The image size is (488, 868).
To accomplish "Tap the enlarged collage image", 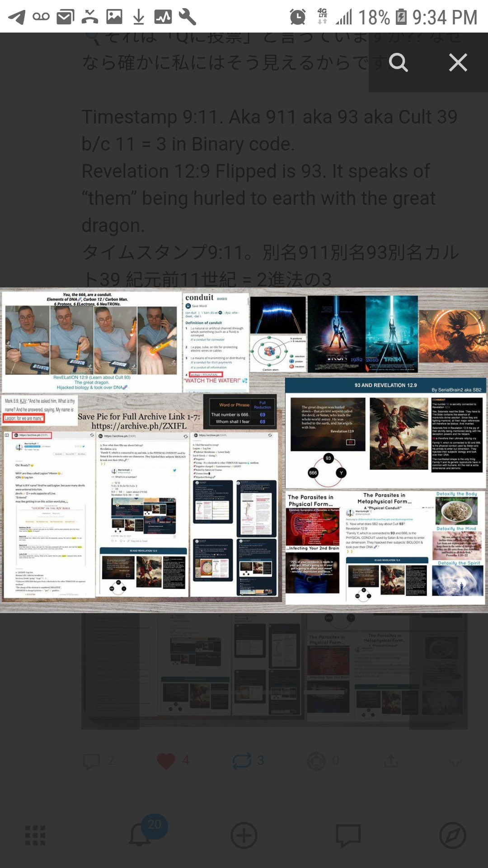I will pyautogui.click(x=244, y=450).
